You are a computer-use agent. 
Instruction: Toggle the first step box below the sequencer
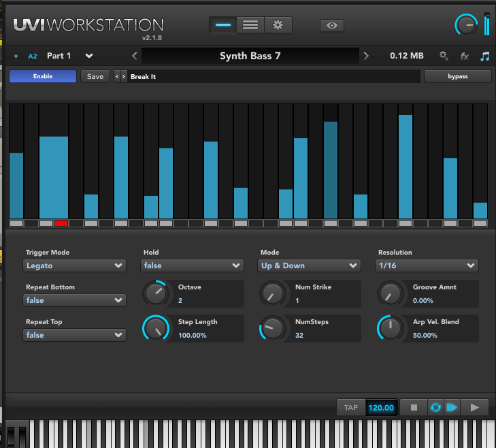coord(16,223)
